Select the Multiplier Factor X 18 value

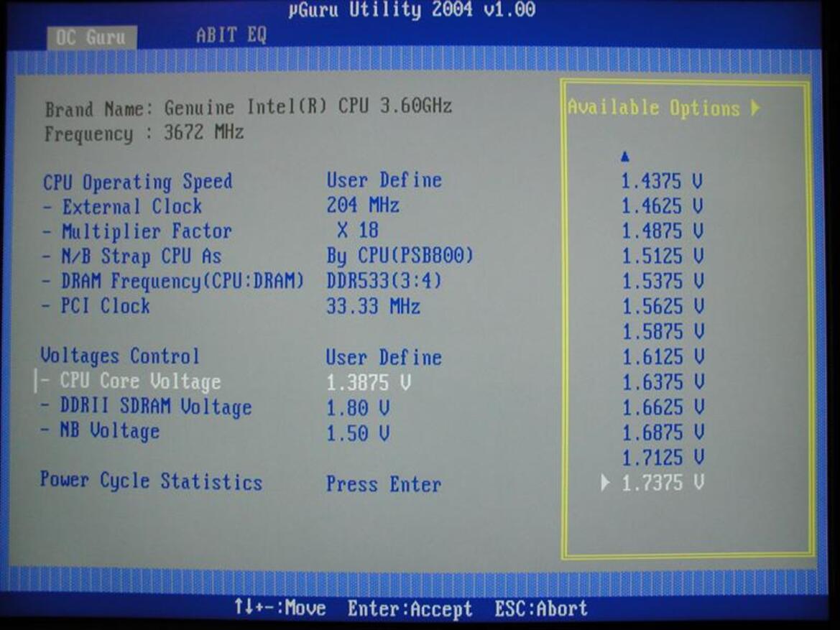pos(357,231)
